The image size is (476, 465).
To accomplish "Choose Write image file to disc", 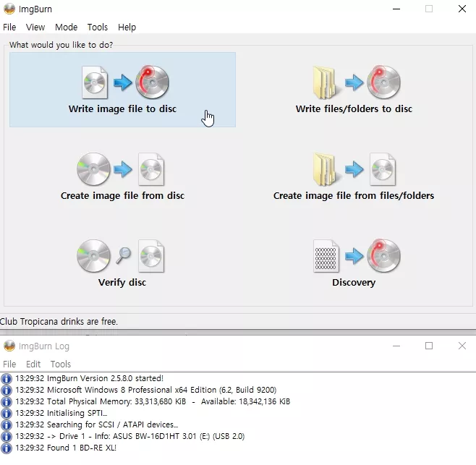I will pos(122,90).
